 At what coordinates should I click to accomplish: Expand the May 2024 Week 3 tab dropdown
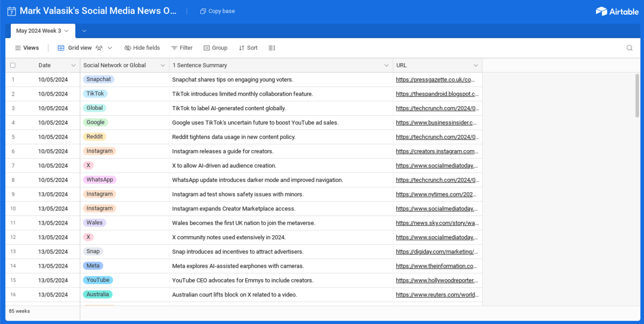pyautogui.click(x=66, y=31)
